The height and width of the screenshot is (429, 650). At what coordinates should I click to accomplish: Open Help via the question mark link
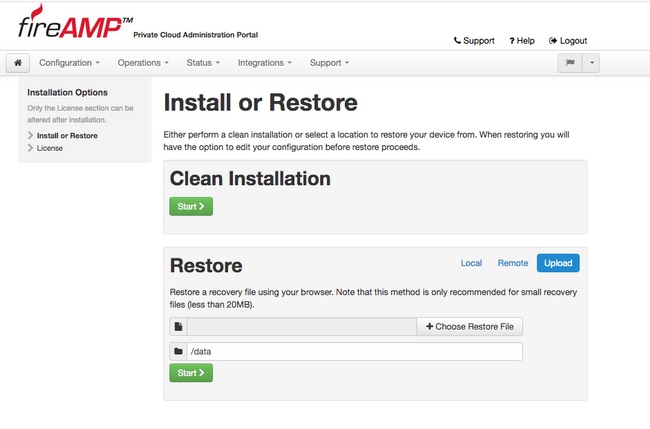point(522,41)
